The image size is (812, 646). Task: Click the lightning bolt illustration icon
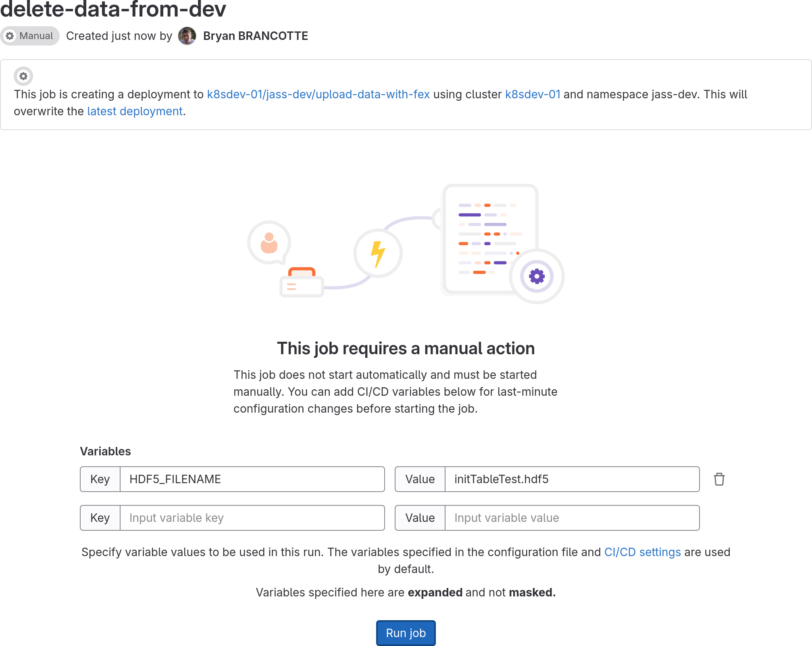(x=378, y=253)
